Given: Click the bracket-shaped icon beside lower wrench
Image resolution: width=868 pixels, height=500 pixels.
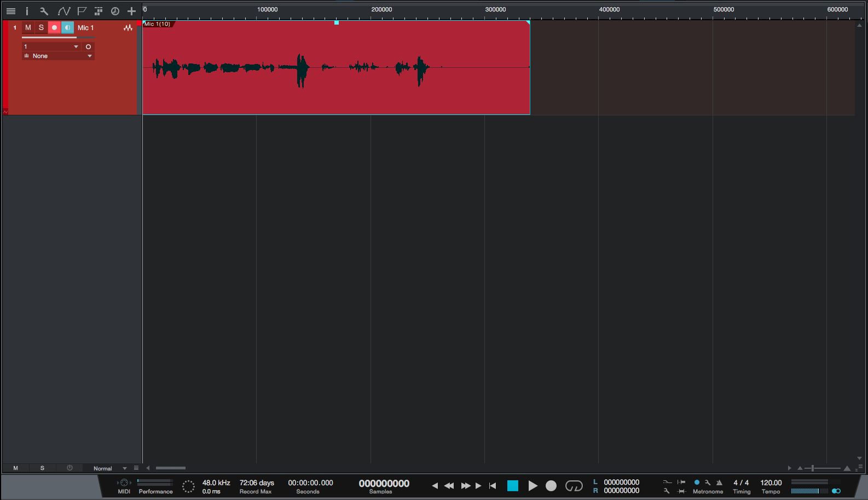Looking at the screenshot, I should pyautogui.click(x=681, y=491).
